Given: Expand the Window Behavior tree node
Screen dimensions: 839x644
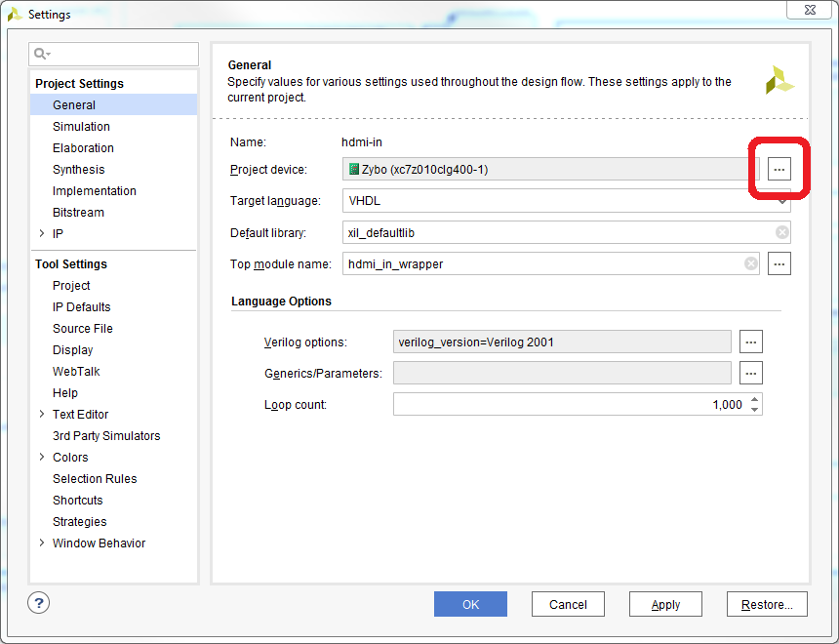Looking at the screenshot, I should click(x=42, y=543).
